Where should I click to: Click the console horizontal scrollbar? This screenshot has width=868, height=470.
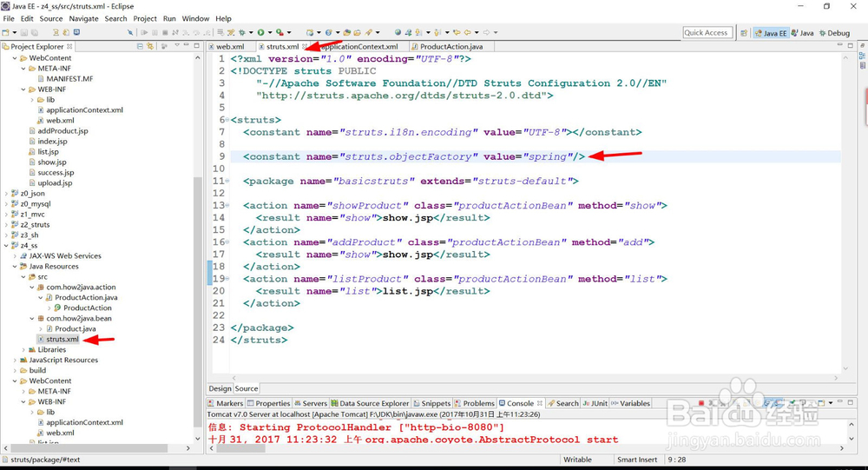point(240,448)
